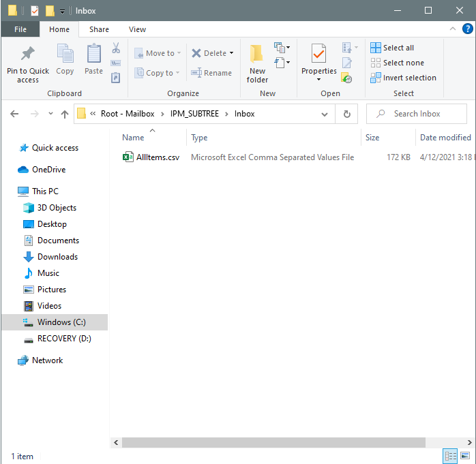Click the Forward navigation arrow

[35, 114]
